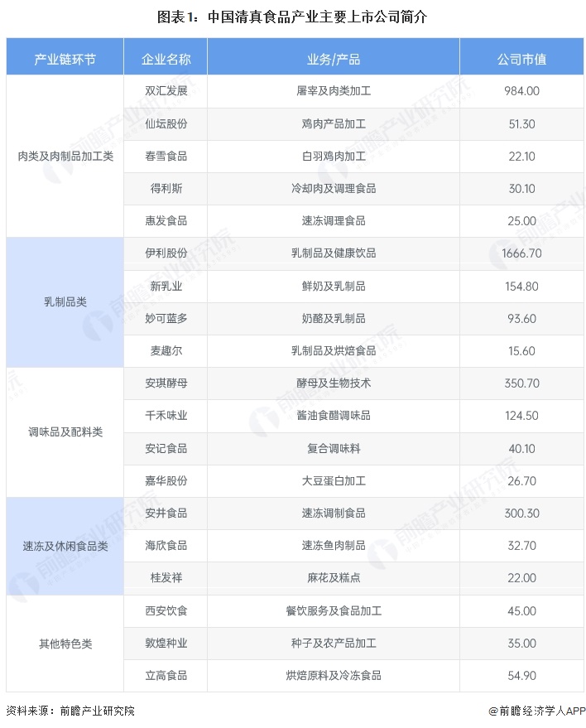Click the 屠宰及肉类加工 business cell
586x728 pixels.
[x=333, y=91]
